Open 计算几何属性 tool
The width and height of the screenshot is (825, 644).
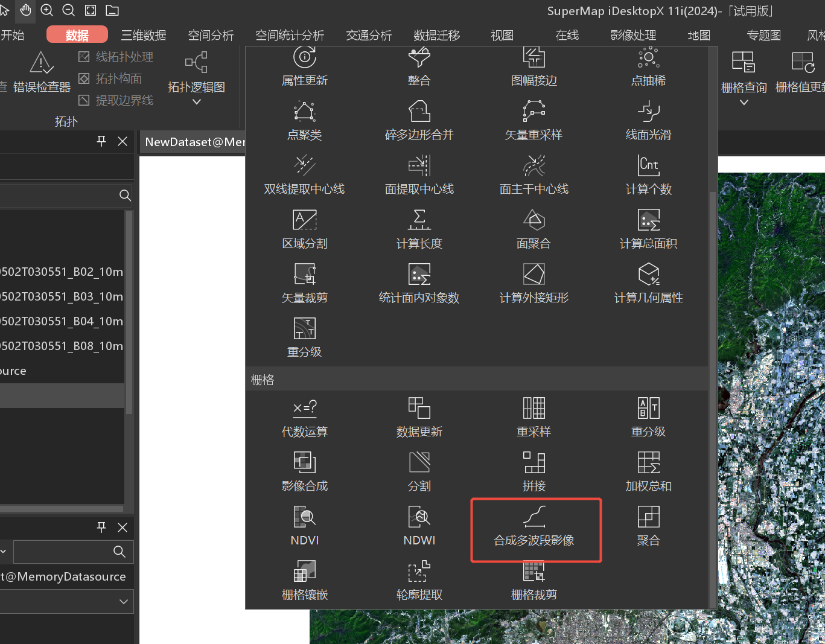click(x=649, y=284)
